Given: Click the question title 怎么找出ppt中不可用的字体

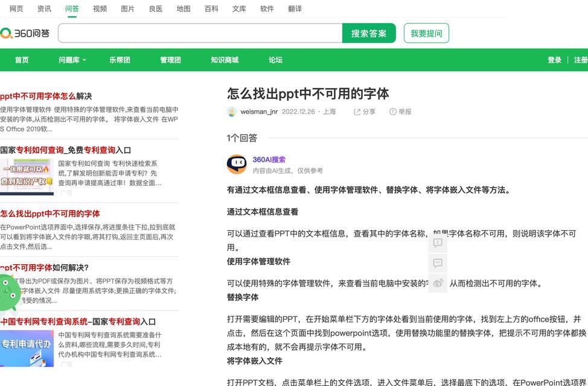Looking at the screenshot, I should point(308,93).
